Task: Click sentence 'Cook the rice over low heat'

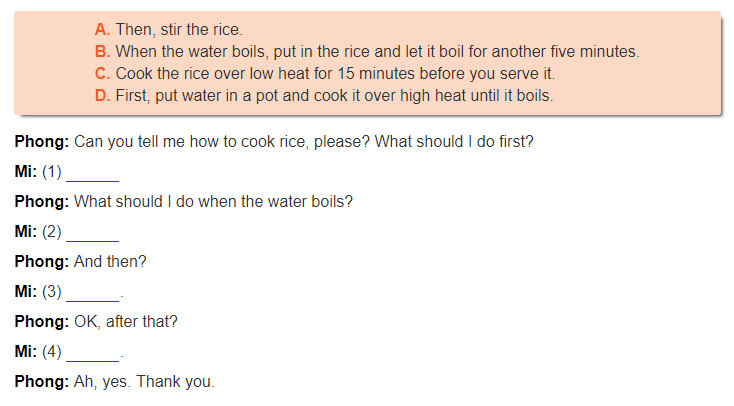Action: pyautogui.click(x=335, y=74)
